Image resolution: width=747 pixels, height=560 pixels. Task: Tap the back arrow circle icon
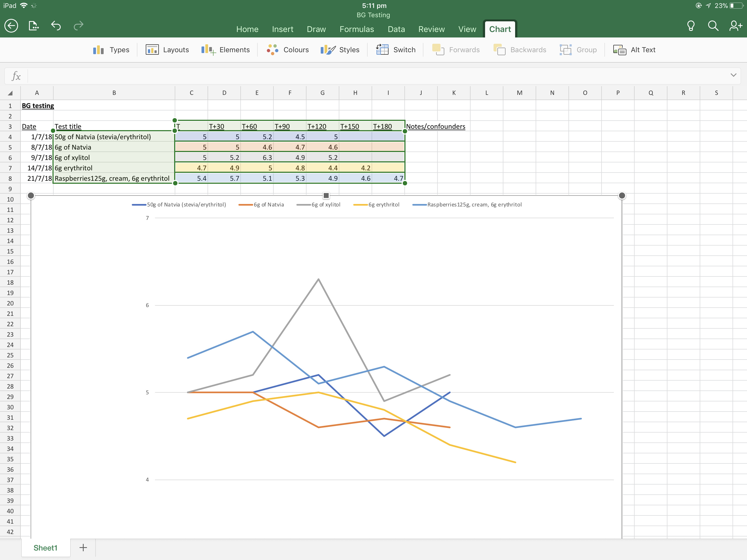pyautogui.click(x=11, y=26)
